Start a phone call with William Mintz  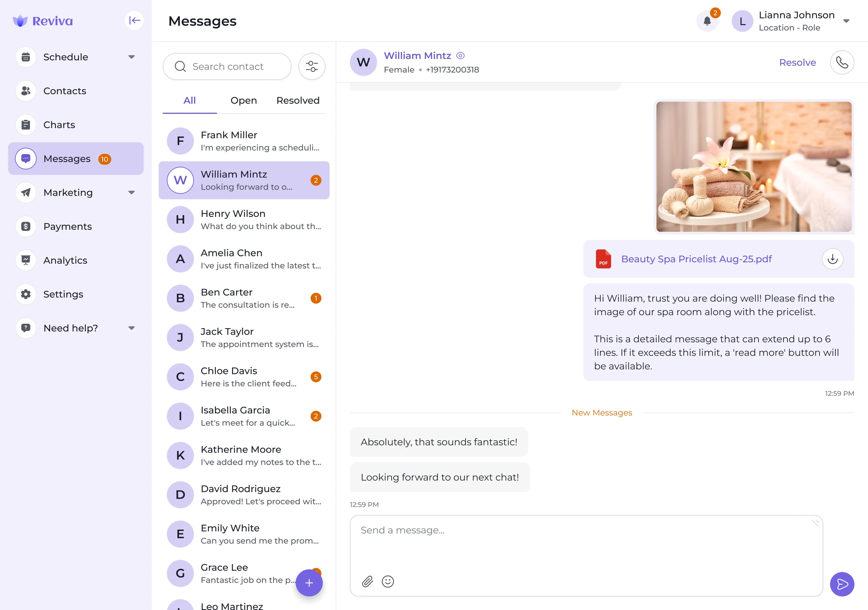[842, 62]
